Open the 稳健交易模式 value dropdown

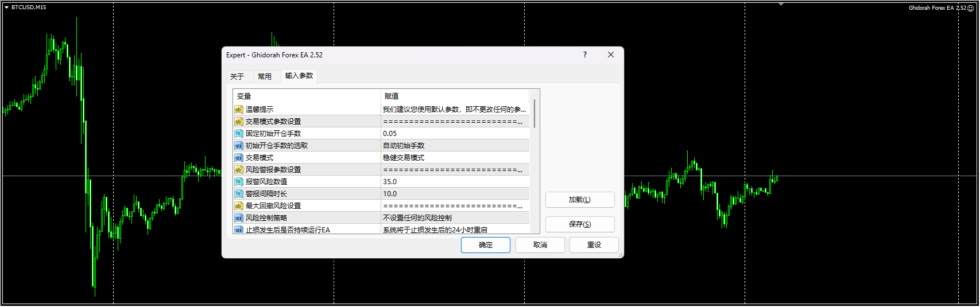click(x=455, y=158)
